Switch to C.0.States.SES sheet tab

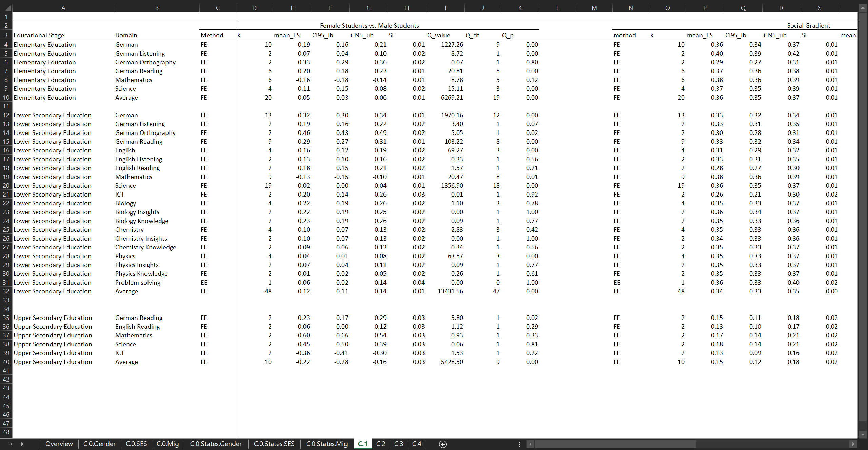pyautogui.click(x=274, y=444)
